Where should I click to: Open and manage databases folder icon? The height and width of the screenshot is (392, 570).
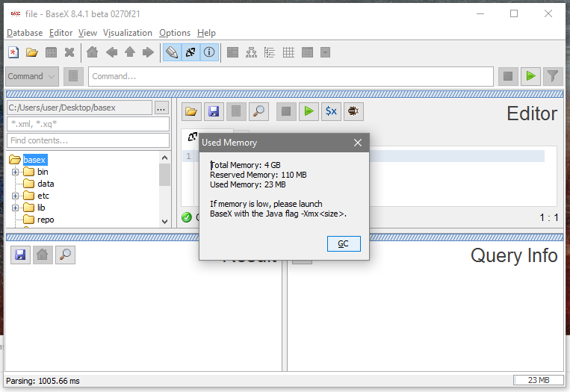coord(32,53)
